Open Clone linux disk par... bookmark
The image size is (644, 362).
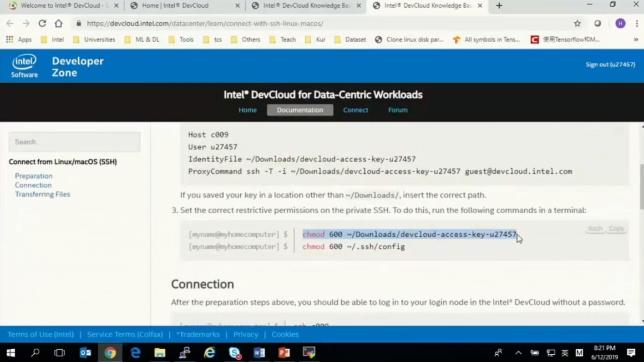pyautogui.click(x=409, y=39)
